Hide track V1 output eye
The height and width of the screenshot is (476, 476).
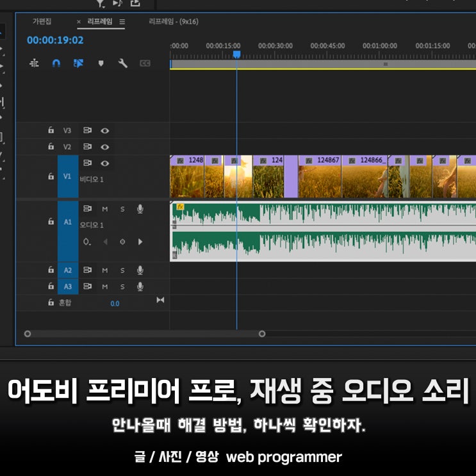click(x=104, y=163)
